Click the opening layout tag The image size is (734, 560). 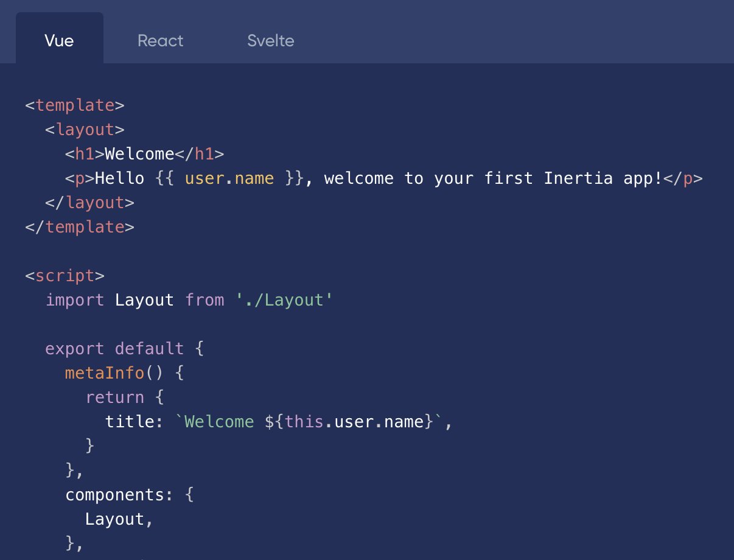click(85, 130)
